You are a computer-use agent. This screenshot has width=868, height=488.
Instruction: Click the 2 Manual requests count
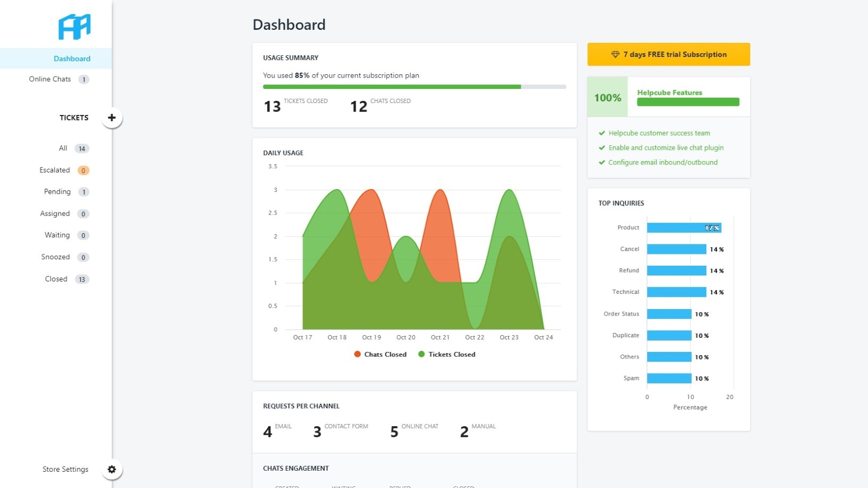[x=464, y=432]
